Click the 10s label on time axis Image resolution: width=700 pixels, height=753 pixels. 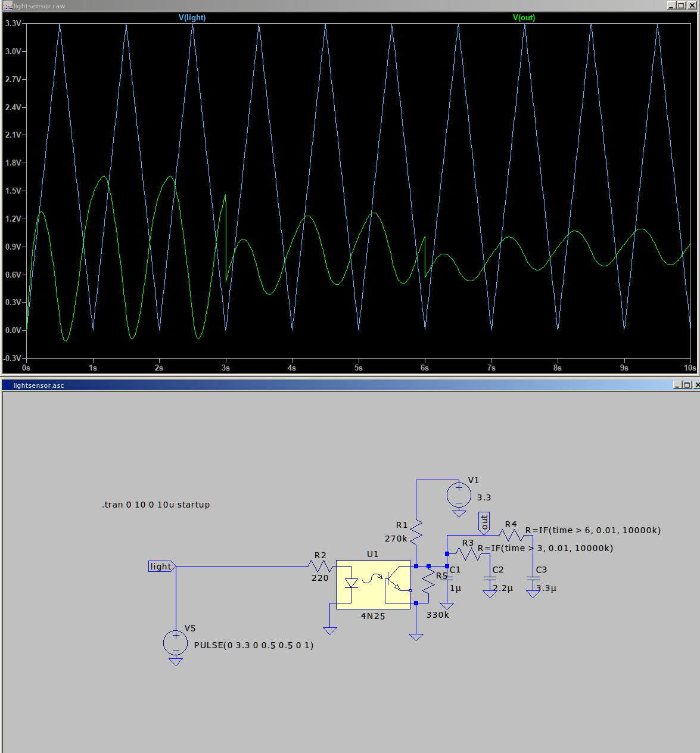click(x=690, y=368)
